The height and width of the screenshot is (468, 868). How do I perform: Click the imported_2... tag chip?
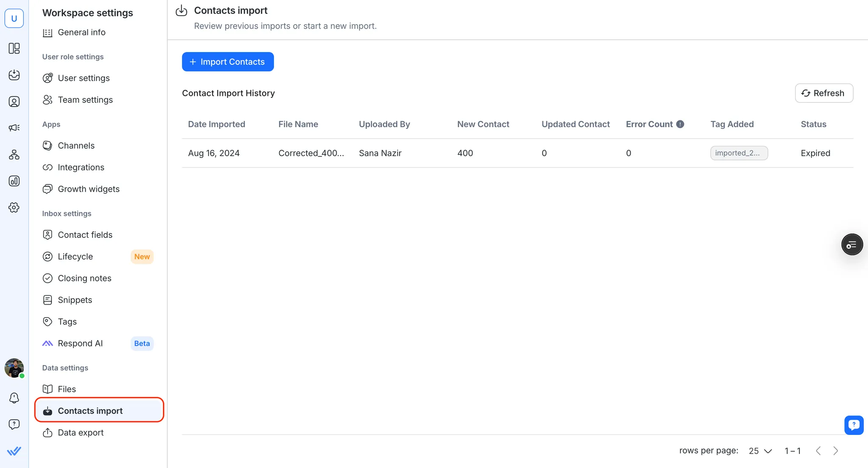click(739, 153)
